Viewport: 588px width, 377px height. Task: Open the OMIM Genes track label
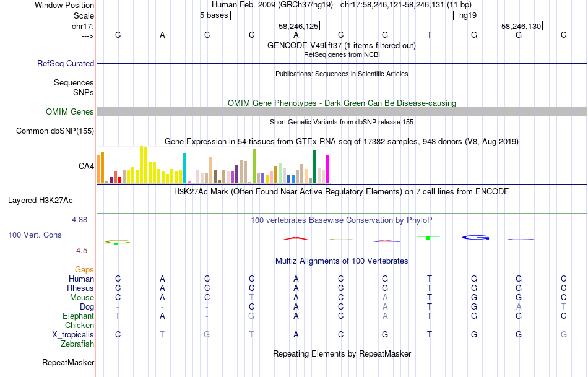pyautogui.click(x=69, y=112)
